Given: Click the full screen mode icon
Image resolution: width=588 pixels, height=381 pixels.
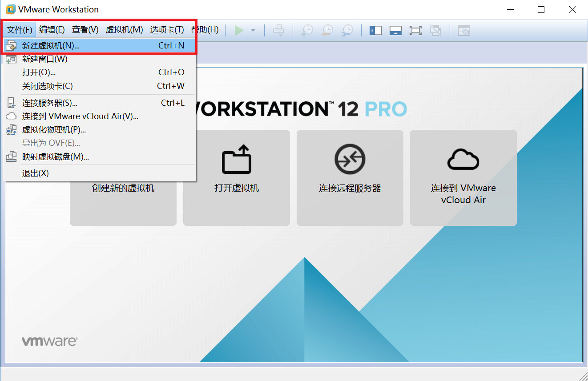Looking at the screenshot, I should click(415, 30).
